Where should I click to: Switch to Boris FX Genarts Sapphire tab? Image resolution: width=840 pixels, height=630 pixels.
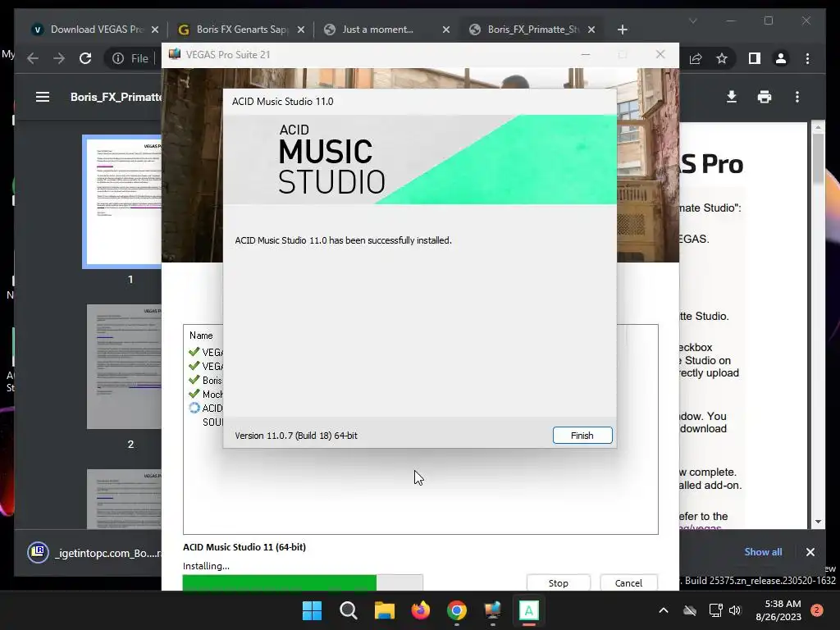coord(242,30)
